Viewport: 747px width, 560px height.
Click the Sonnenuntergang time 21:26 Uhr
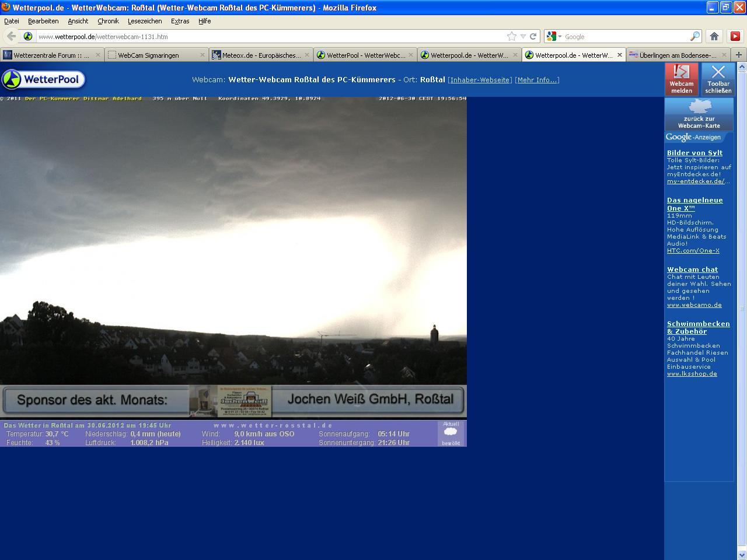pyautogui.click(x=393, y=443)
